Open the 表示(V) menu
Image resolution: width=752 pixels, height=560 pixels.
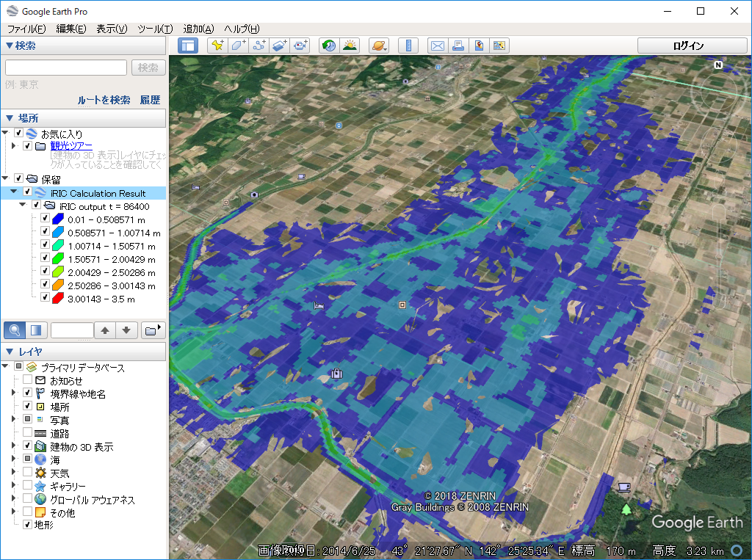coord(112,29)
